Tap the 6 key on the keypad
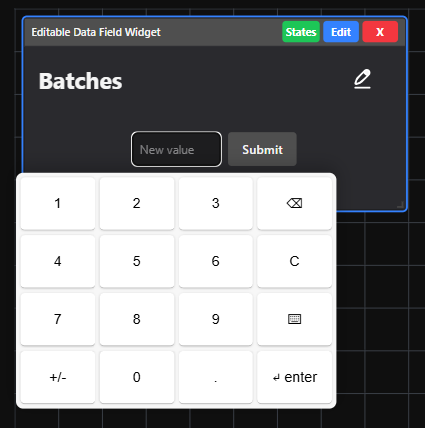Screen dimensions: 425x428 pos(216,261)
